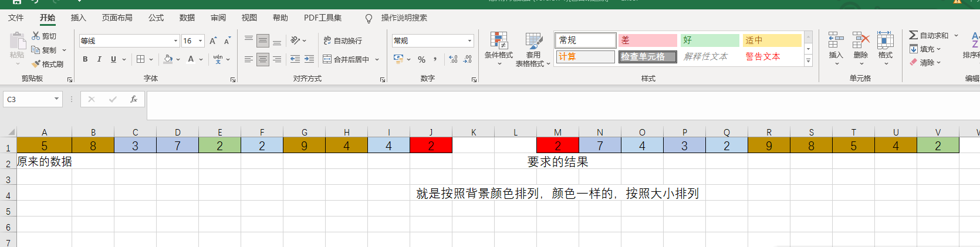
Task: Click the Delete cells (删除) icon
Action: 861,40
